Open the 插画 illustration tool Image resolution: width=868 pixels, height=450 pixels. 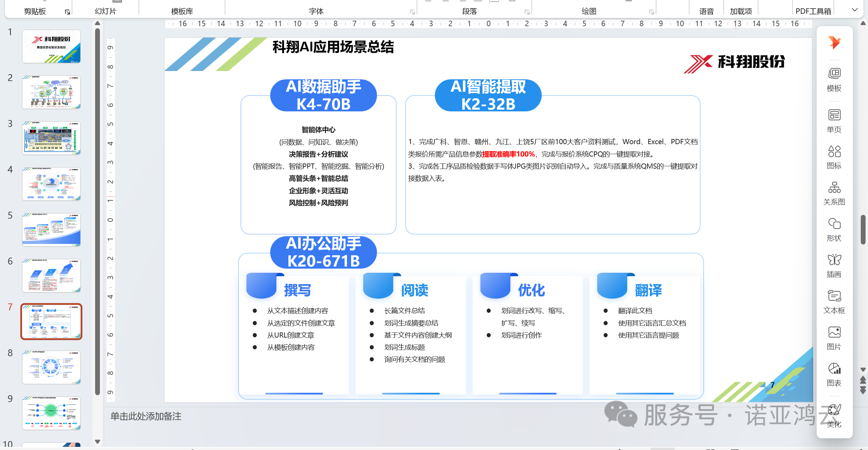pyautogui.click(x=834, y=266)
